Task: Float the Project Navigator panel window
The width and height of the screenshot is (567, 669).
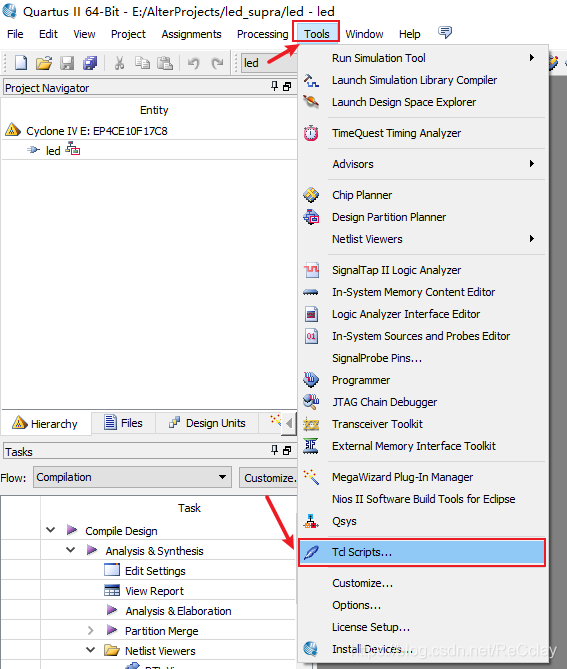Action: click(x=287, y=87)
